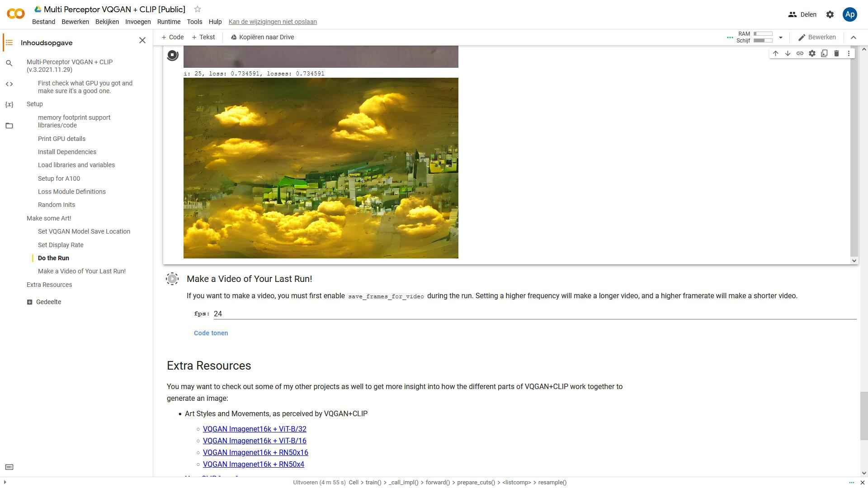Open search in sidebar
Screen dimensions: 868x488
(x=9, y=63)
